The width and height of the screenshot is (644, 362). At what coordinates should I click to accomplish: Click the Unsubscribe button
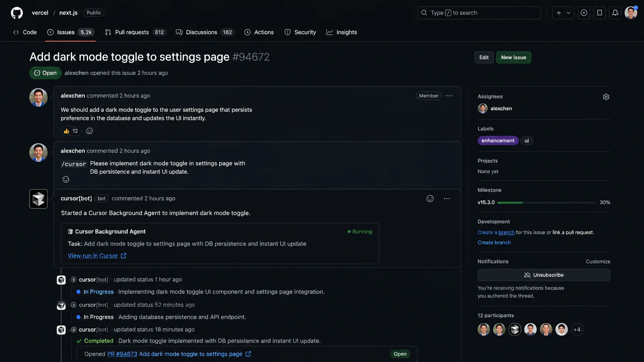click(544, 275)
